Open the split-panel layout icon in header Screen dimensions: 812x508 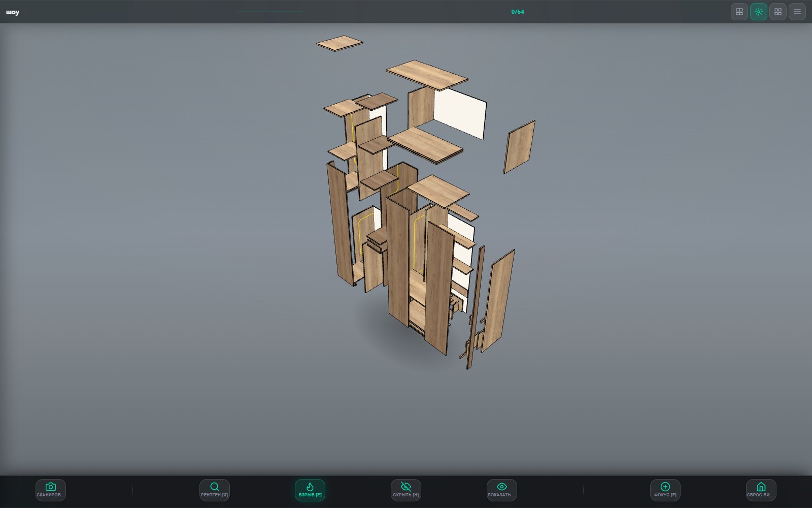[x=739, y=12]
